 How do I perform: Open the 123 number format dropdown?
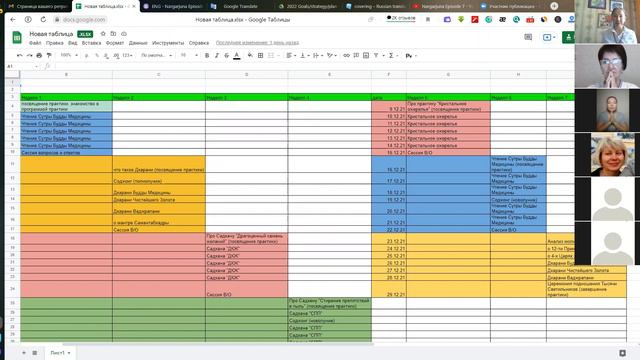tap(127, 55)
